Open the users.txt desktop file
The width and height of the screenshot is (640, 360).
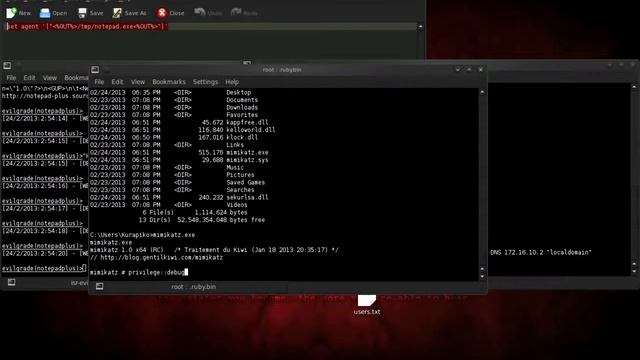pyautogui.click(x=367, y=304)
